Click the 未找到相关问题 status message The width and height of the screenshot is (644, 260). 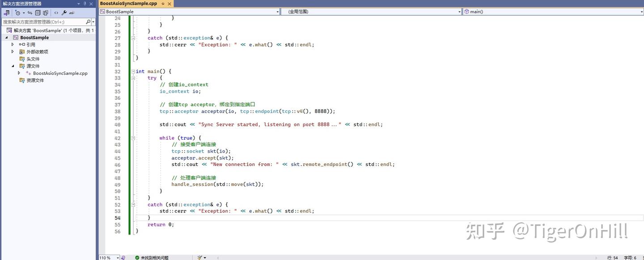(x=152, y=257)
